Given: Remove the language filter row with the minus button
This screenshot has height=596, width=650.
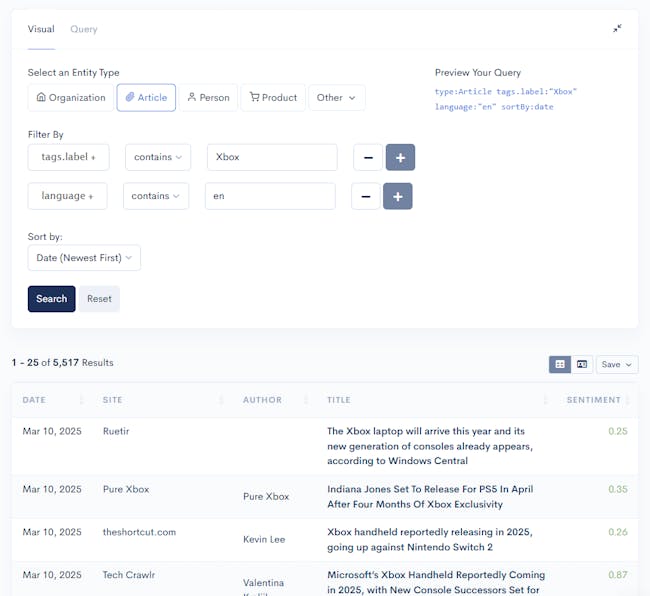Looking at the screenshot, I should (x=366, y=197).
